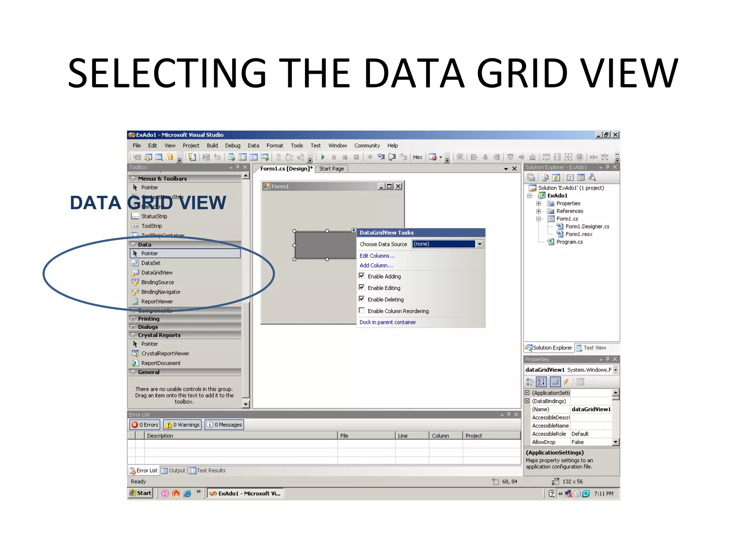Click the Hex display toolbar button

click(418, 157)
